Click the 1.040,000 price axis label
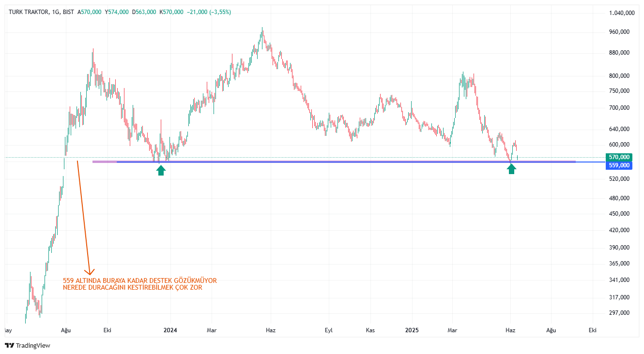Screen dimensions: 644x354 pyautogui.click(x=622, y=14)
